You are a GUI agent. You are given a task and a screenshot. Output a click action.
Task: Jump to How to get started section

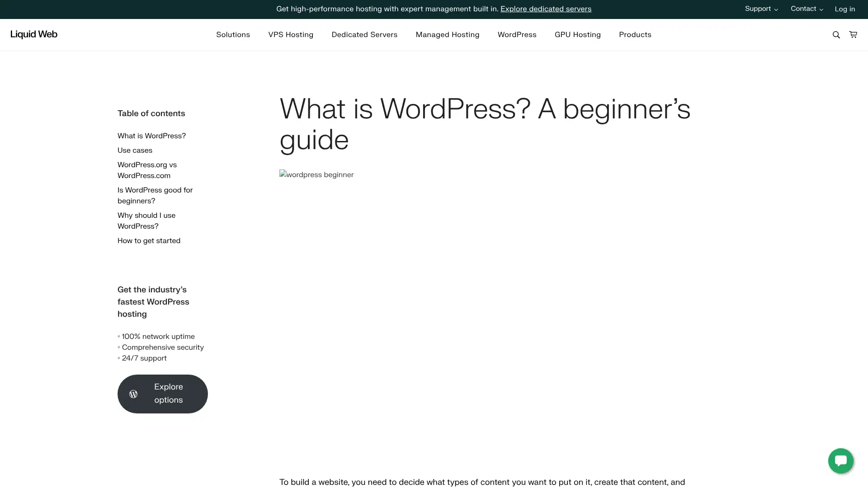[149, 241]
